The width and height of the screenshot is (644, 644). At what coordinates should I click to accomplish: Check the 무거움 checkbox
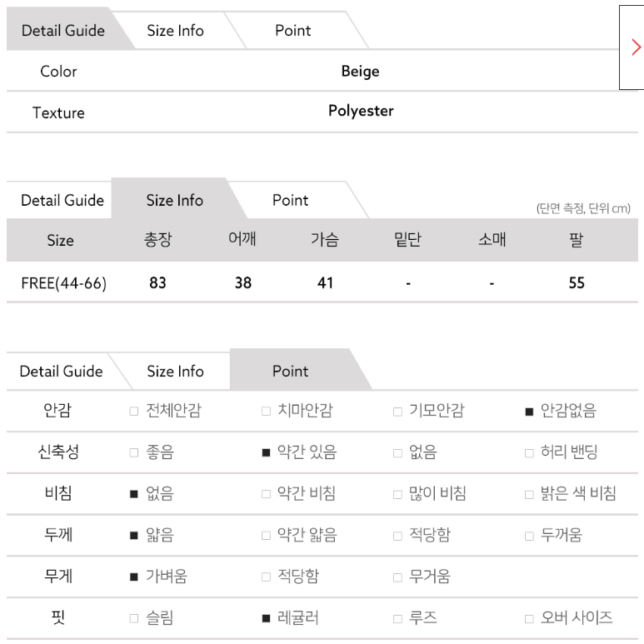tap(397, 577)
